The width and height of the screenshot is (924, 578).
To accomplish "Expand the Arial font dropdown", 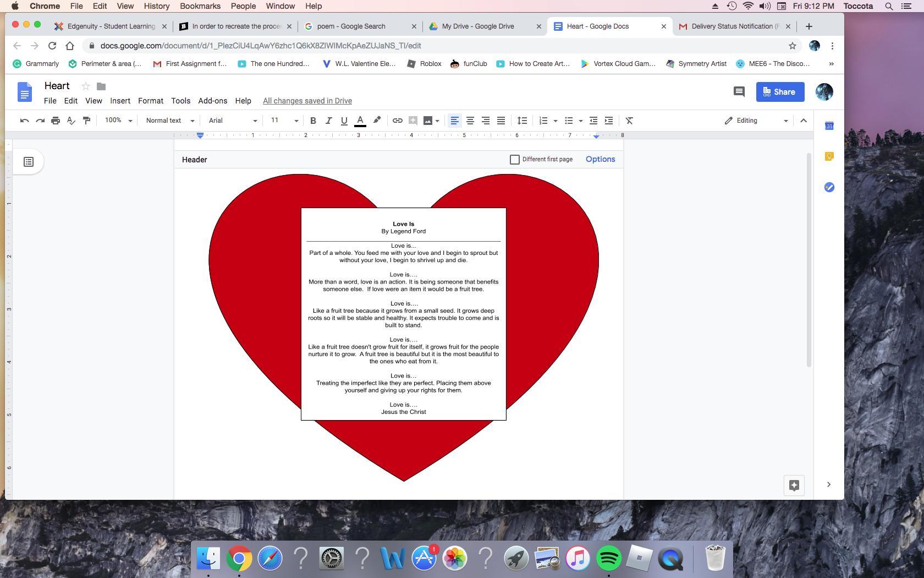I will pos(233,121).
